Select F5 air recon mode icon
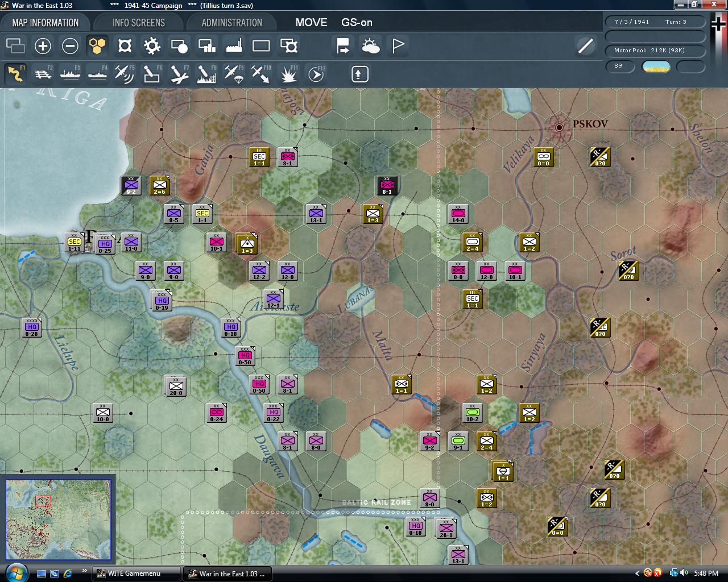The image size is (728, 582). click(125, 74)
